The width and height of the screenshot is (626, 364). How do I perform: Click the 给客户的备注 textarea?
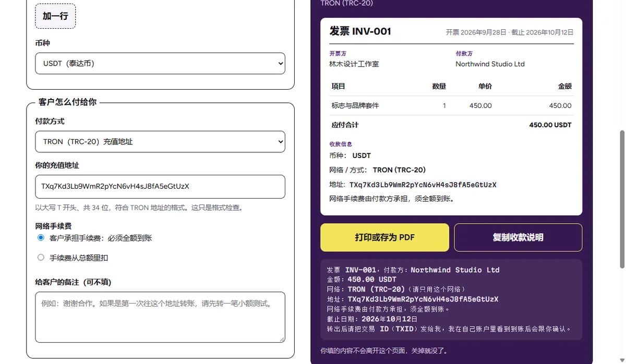tap(160, 317)
